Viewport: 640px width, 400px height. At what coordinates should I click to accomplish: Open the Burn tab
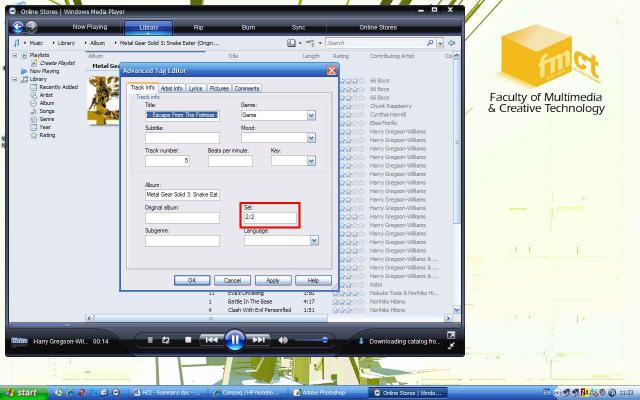(248, 27)
